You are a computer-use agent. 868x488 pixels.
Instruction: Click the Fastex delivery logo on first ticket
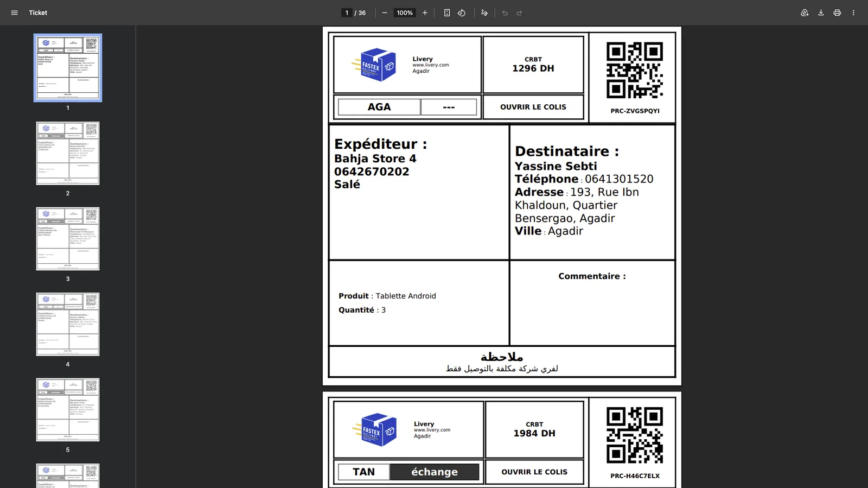coord(374,65)
